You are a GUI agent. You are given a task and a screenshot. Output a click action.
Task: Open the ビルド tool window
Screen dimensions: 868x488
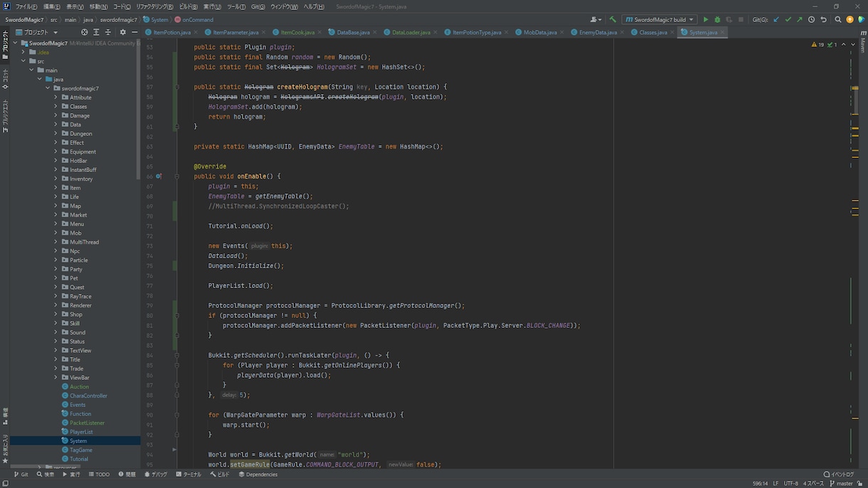click(x=220, y=474)
